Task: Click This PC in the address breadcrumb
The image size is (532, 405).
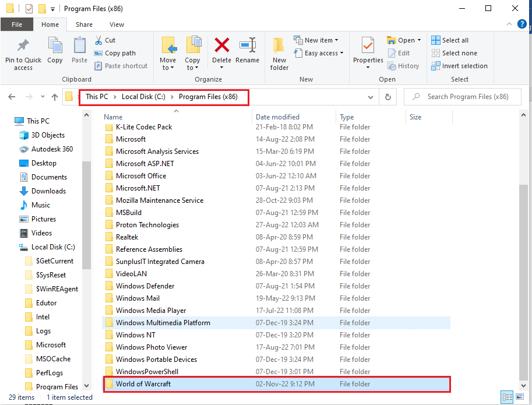Action: pos(97,97)
